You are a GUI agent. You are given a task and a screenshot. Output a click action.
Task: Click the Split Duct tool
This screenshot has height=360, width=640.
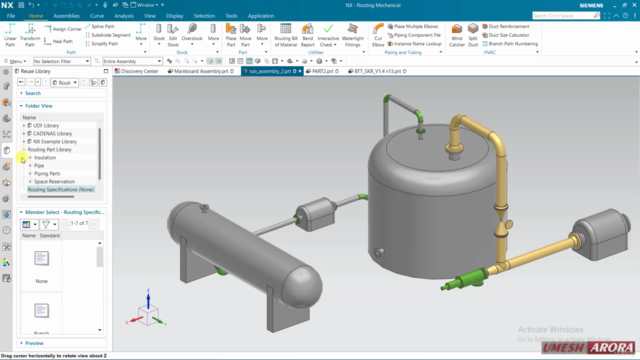473,35
